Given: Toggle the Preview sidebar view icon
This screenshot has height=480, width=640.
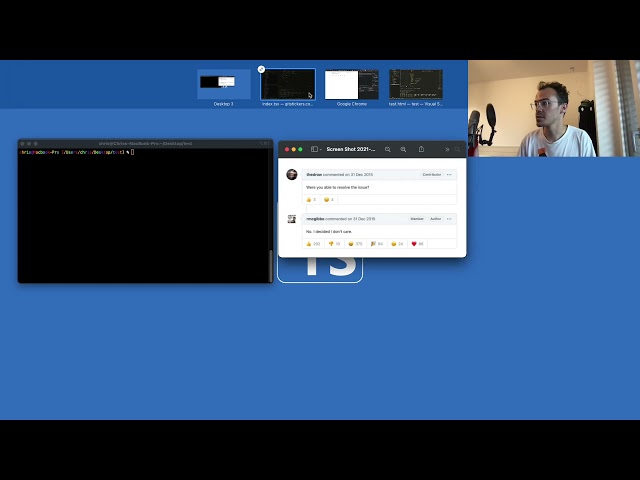Looking at the screenshot, I should point(314,149).
